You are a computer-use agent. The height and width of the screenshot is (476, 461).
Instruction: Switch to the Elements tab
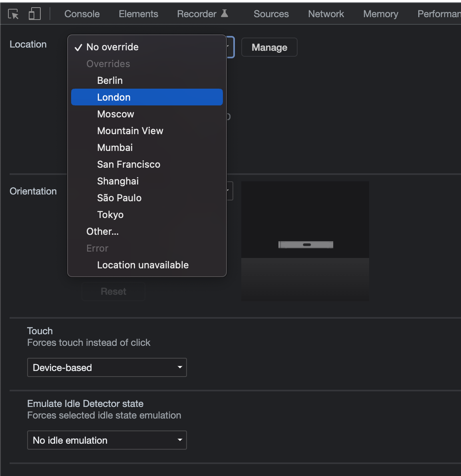click(138, 14)
